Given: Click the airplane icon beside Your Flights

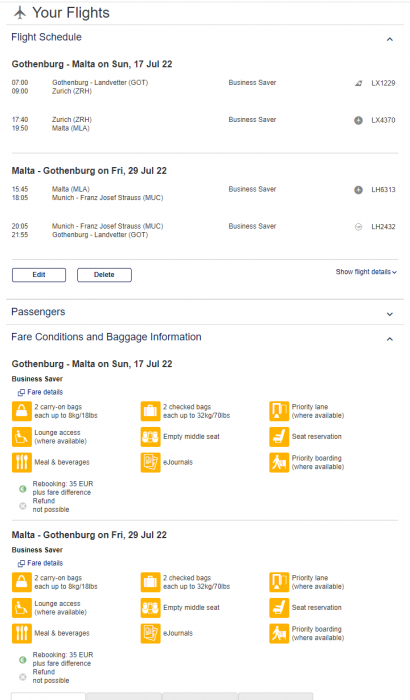Looking at the screenshot, I should pyautogui.click(x=20, y=12).
